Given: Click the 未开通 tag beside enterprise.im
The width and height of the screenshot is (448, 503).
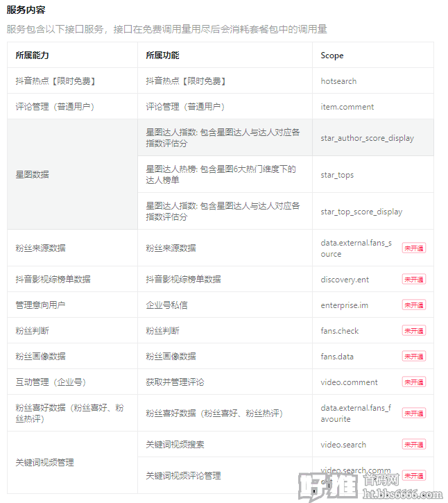Looking at the screenshot, I should click(414, 305).
